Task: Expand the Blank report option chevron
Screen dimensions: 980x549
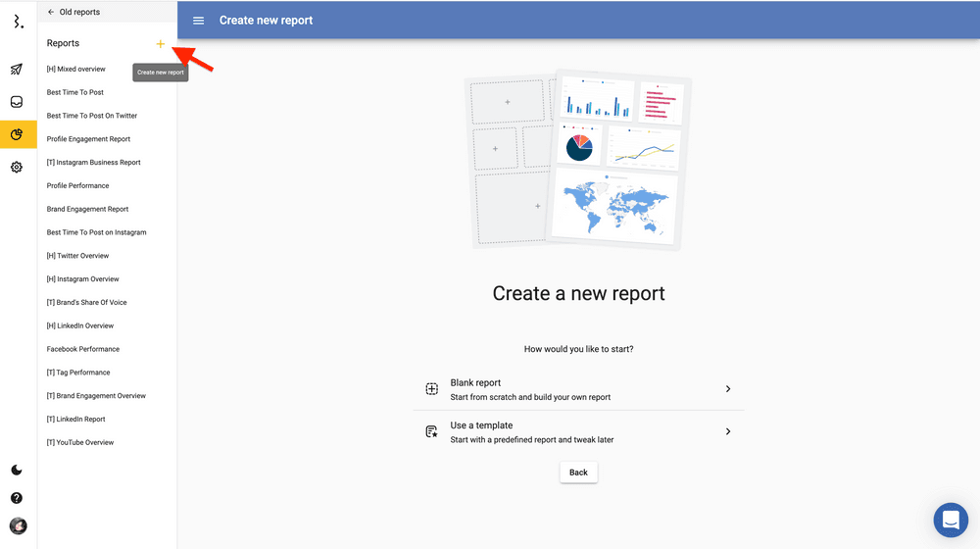Action: tap(728, 389)
